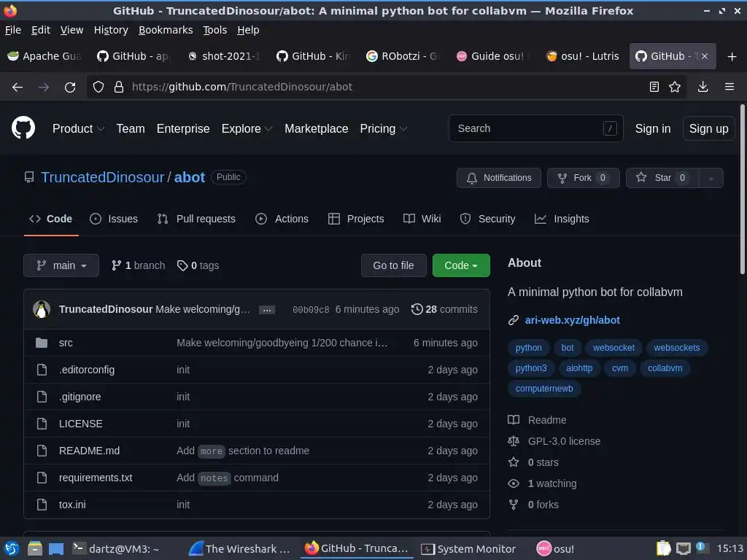
Task: Switch to the Pull requests tab
Action: click(196, 219)
